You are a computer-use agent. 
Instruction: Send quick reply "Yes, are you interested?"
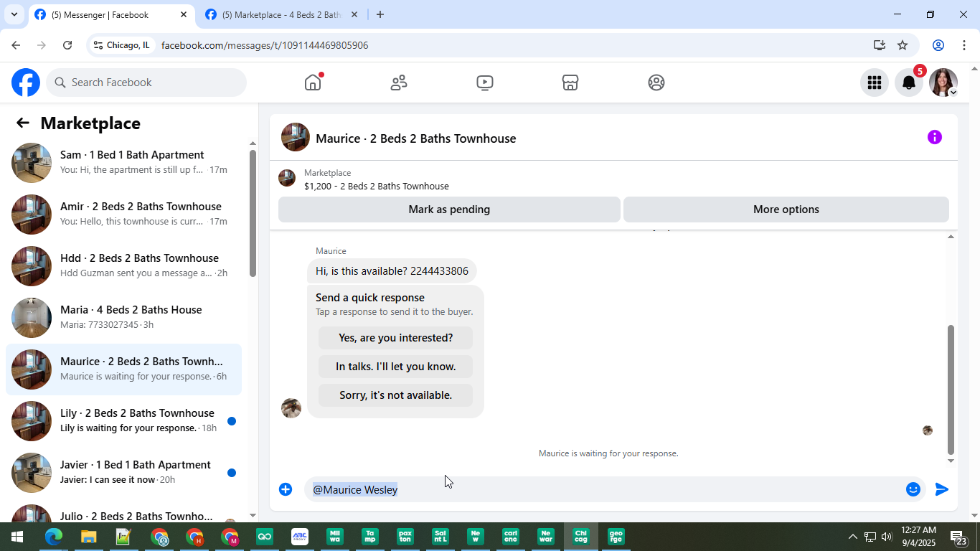(x=395, y=338)
